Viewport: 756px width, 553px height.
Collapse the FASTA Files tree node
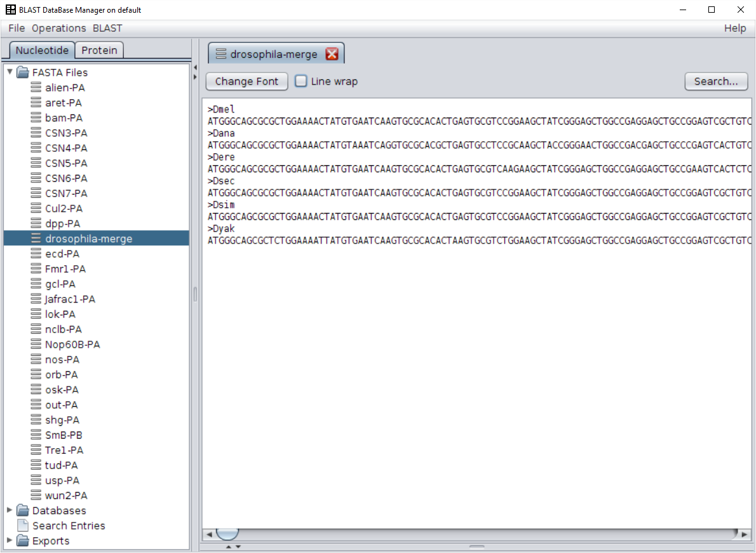pos(10,72)
